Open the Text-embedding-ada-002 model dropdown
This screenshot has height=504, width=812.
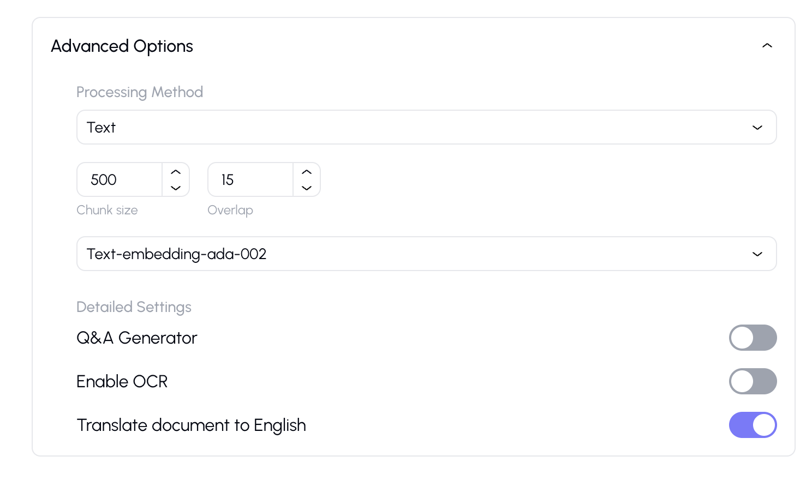point(426,254)
